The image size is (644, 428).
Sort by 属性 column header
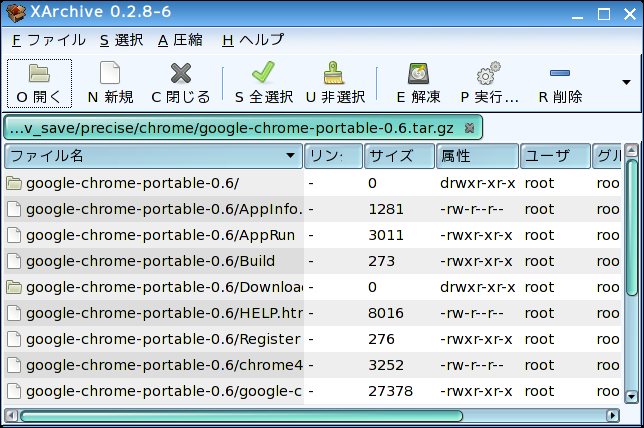pyautogui.click(x=477, y=156)
